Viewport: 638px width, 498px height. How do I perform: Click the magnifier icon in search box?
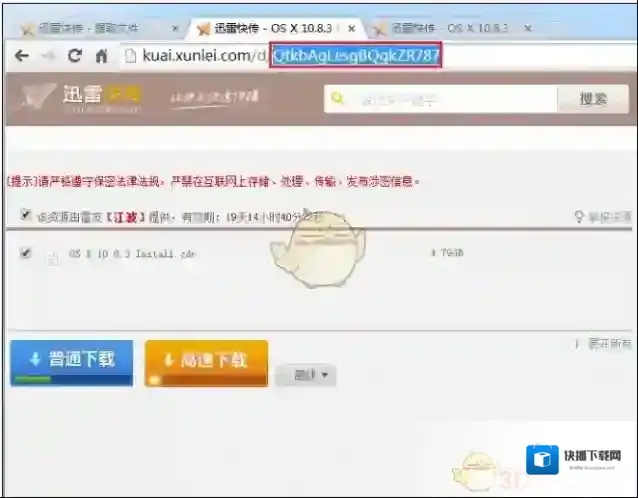pos(338,99)
